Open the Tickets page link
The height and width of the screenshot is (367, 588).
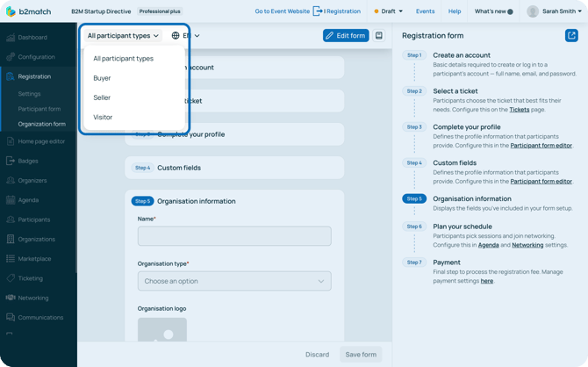519,110
